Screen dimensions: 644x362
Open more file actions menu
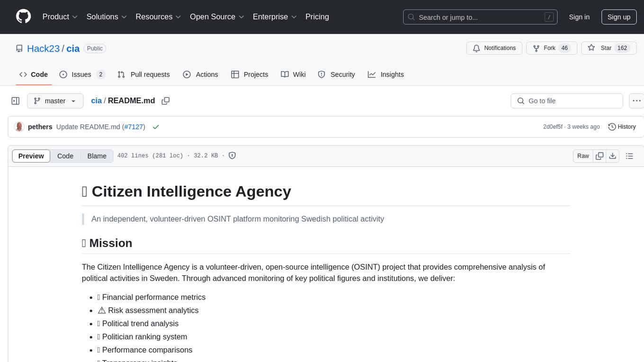pos(637,101)
